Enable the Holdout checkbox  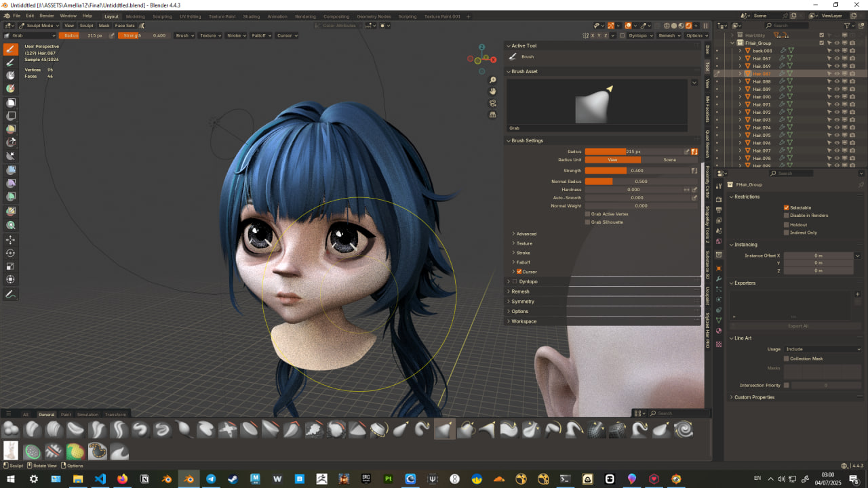pos(787,224)
